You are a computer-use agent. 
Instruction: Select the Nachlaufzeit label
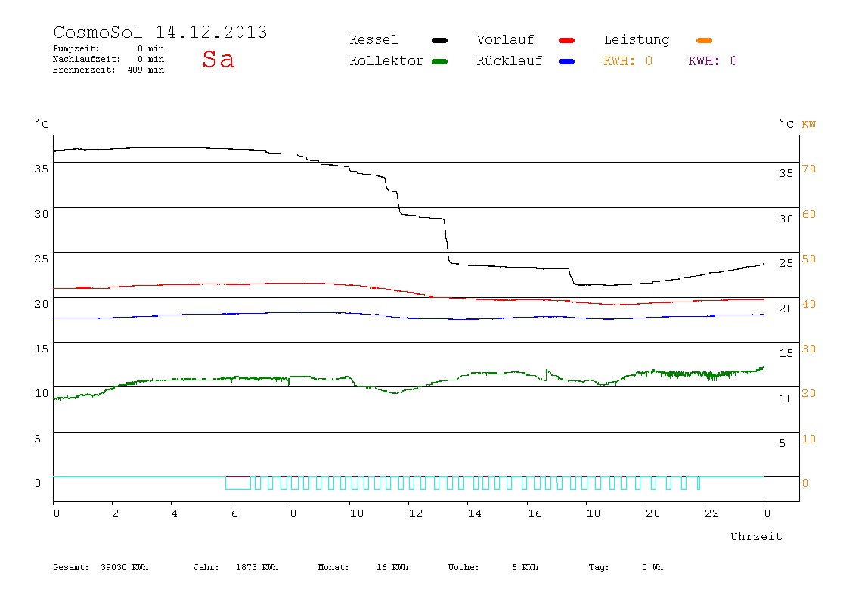86,59
